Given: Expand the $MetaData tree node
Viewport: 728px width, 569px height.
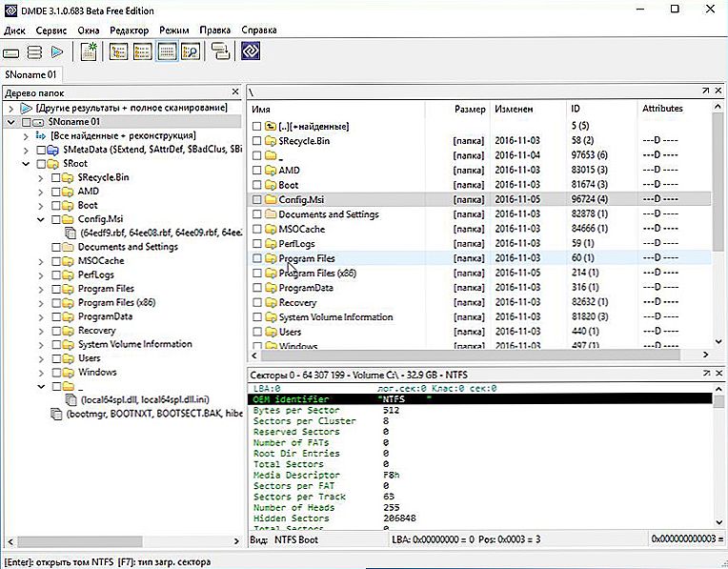Looking at the screenshot, I should [26, 150].
